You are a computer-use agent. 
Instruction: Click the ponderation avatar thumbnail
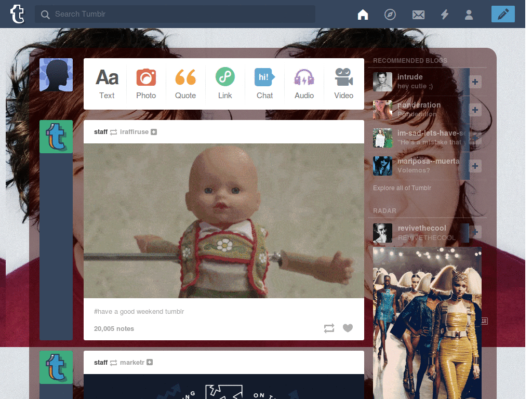click(383, 110)
